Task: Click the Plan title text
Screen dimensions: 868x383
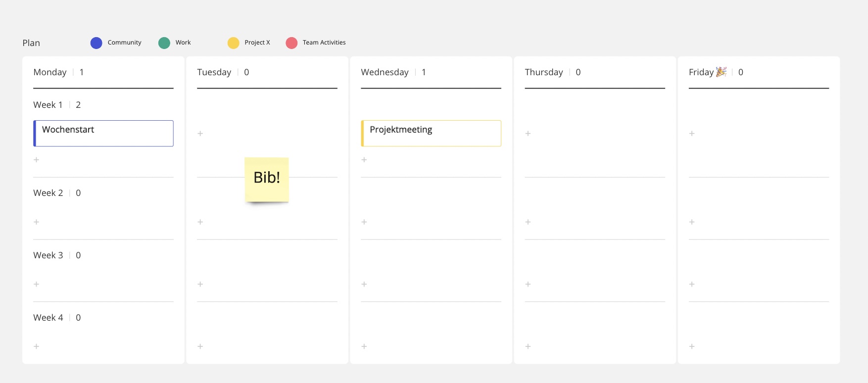Action: (31, 43)
